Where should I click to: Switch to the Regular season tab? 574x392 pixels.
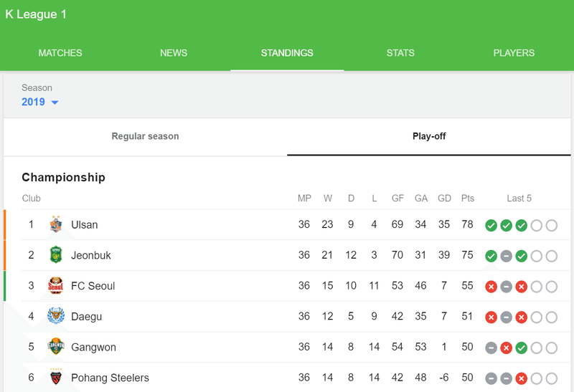146,136
